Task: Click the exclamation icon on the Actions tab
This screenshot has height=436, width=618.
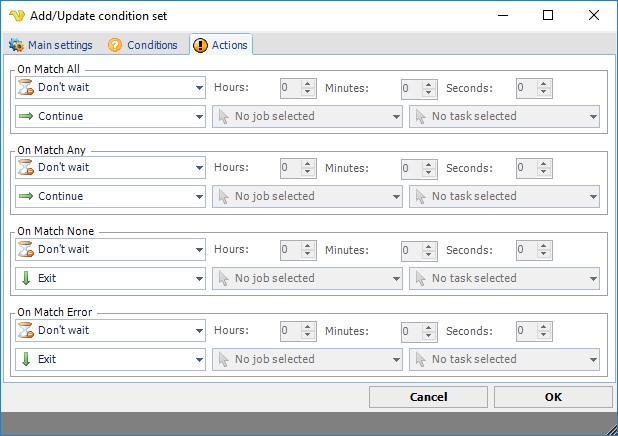Action: pos(200,45)
